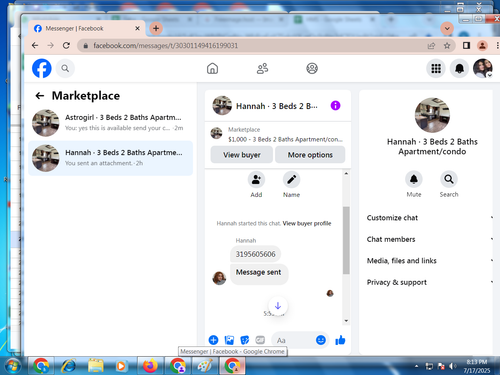Expand Chat members section
Screen dimensions: 500x375
coord(430,239)
